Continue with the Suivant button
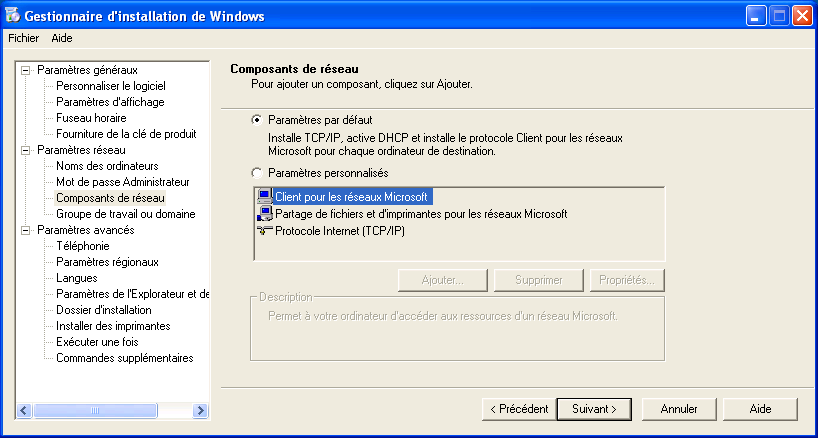Image resolution: width=818 pixels, height=438 pixels. (594, 409)
